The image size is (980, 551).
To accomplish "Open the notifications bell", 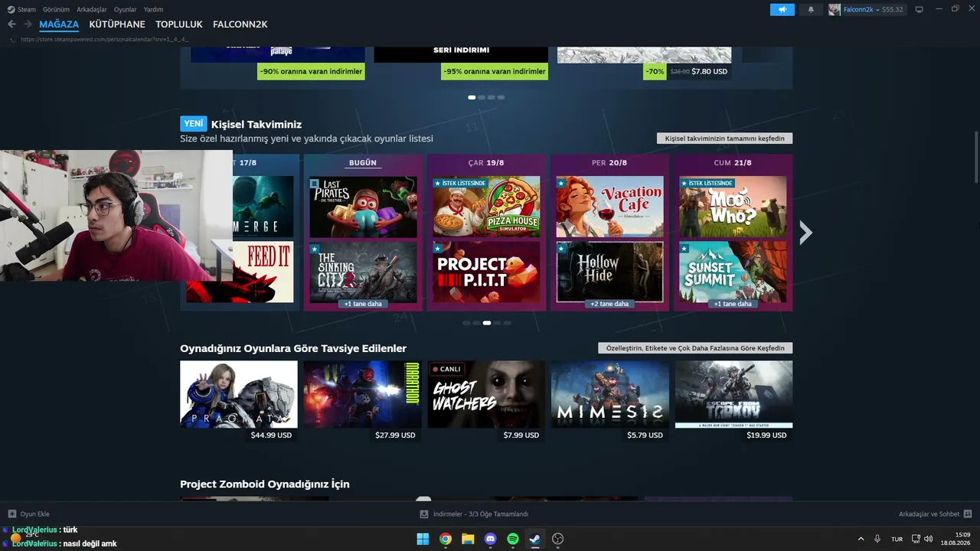I will [812, 9].
